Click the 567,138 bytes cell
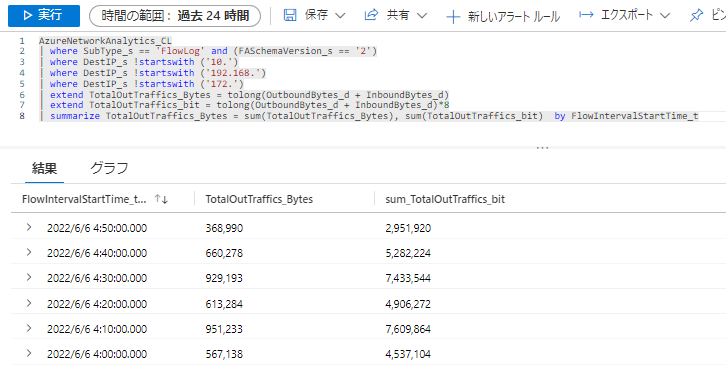The width and height of the screenshot is (726, 368). coord(224,354)
